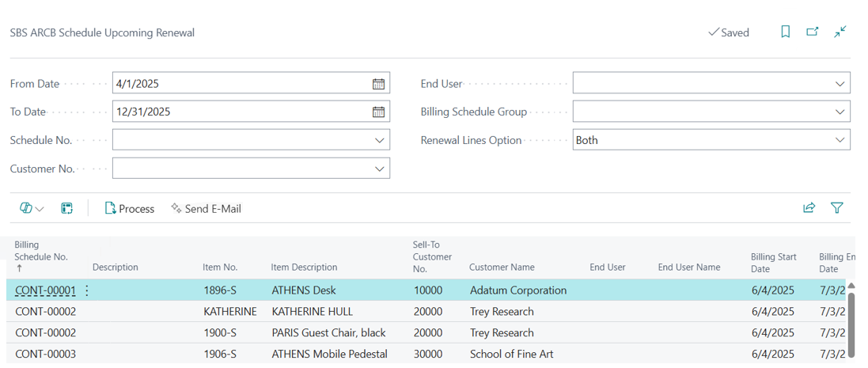Open the From Date calendar picker
This screenshot has height=368, width=868.
coord(378,83)
